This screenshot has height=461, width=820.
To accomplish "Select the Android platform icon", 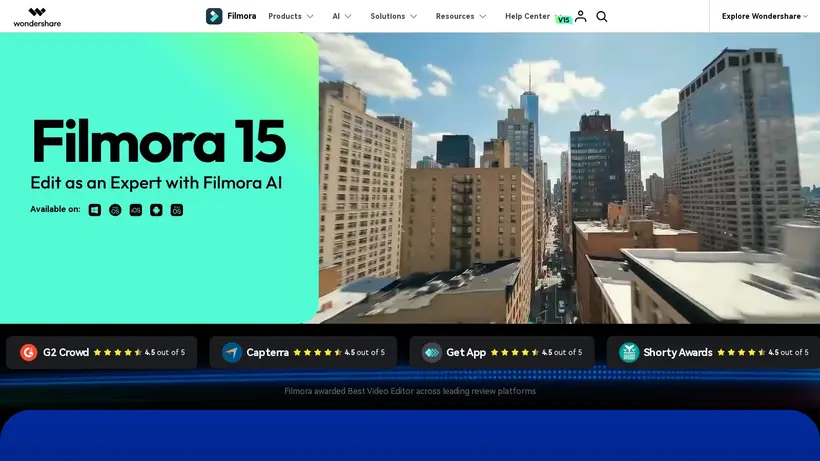I will tap(156, 210).
